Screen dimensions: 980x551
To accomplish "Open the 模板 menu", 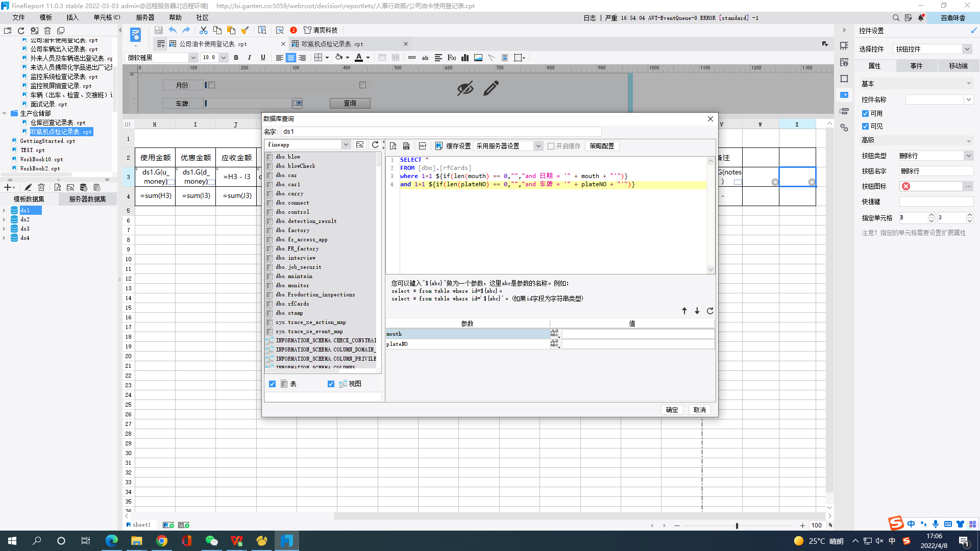I will (46, 18).
